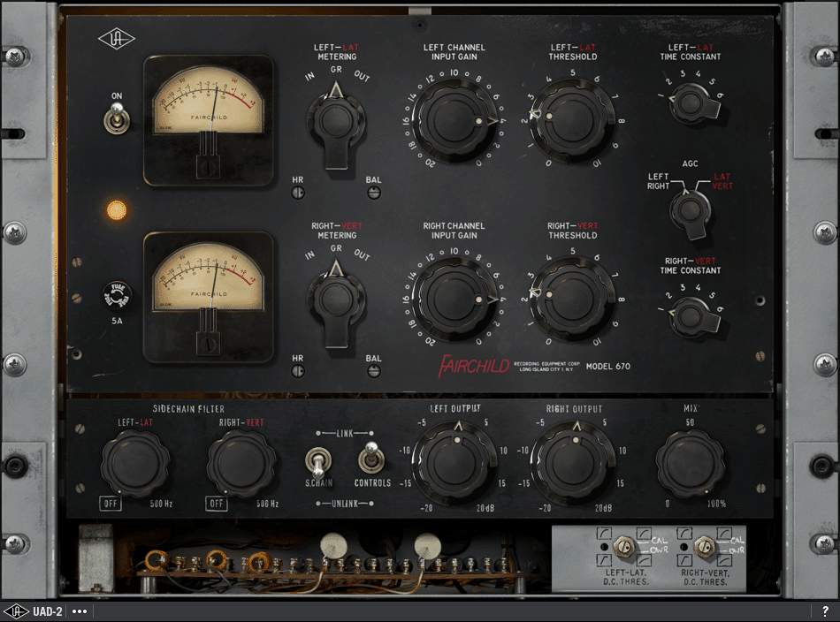
Task: Click the Right Output 20dB mark
Action: click(x=603, y=508)
